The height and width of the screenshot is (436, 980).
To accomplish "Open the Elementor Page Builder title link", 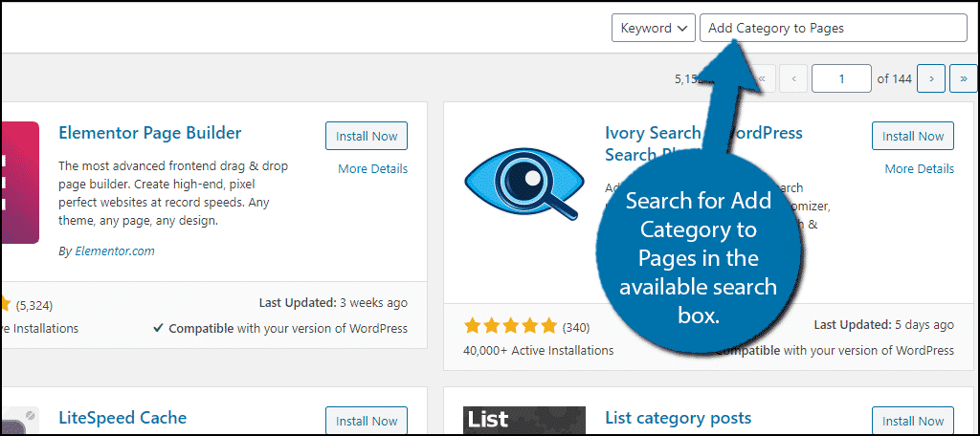I will point(150,133).
